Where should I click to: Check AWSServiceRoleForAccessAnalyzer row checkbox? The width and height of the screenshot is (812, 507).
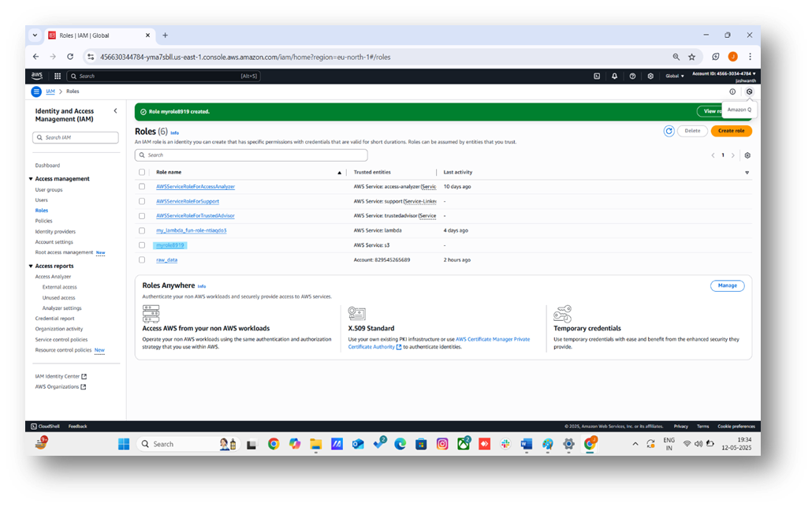tap(142, 186)
